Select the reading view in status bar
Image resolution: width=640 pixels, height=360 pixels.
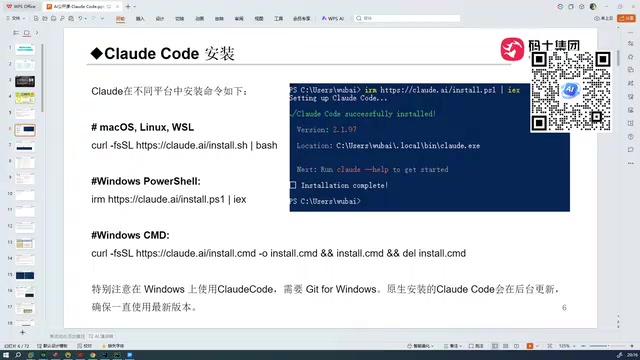516,346
